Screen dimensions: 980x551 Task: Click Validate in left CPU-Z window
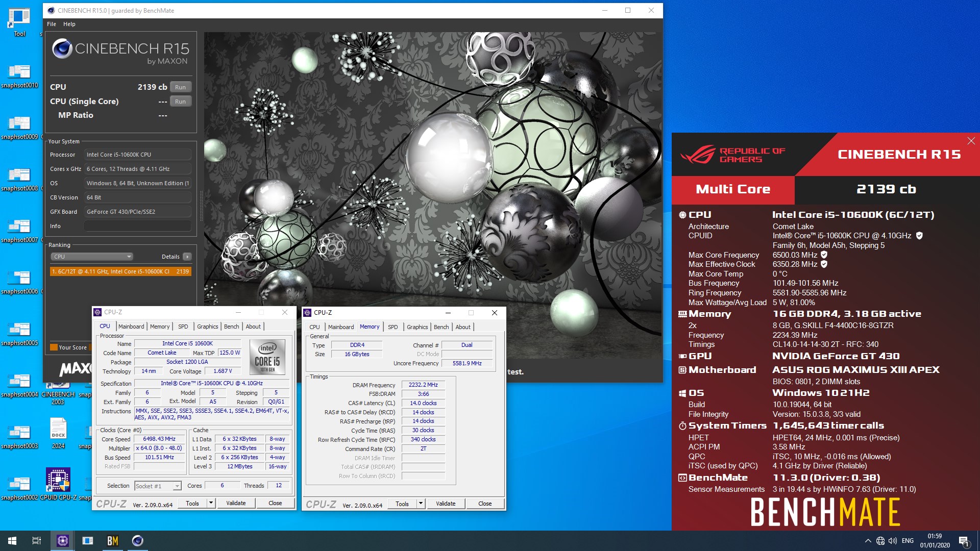click(x=236, y=503)
